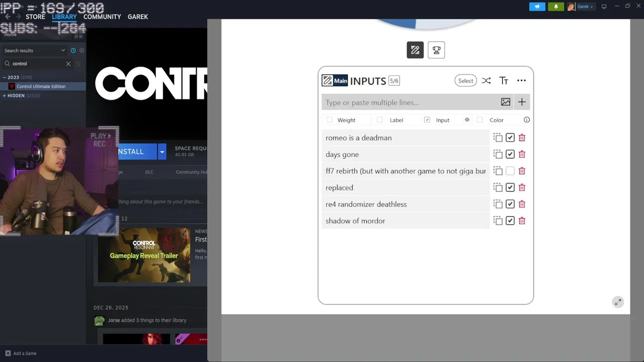This screenshot has width=644, height=362.
Task: Open the Gameplay Reveal Trailer thumbnail
Action: coord(144,255)
